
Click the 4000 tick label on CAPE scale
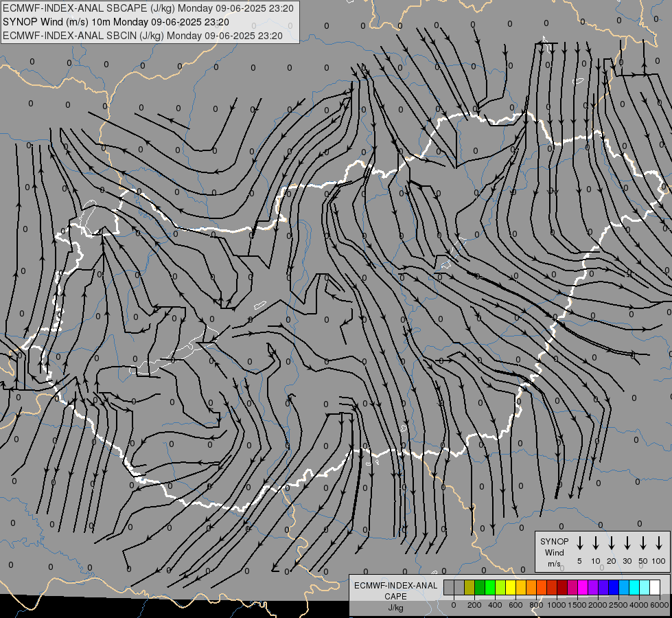[x=639, y=605]
